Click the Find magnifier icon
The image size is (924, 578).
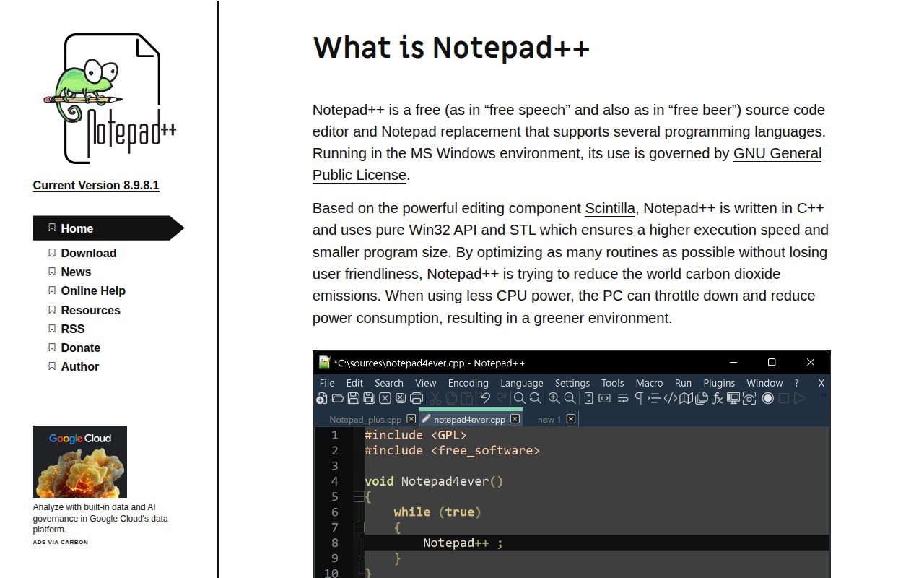520,398
